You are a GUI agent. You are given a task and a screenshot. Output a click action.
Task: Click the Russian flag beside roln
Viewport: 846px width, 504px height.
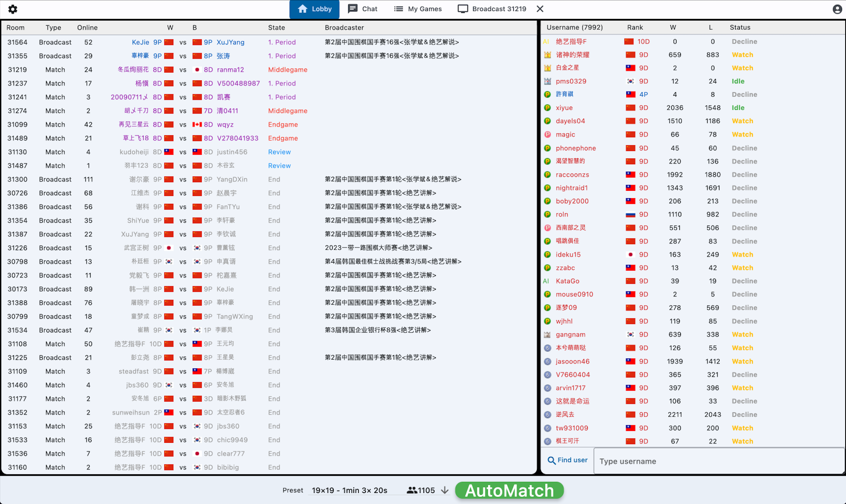630,215
